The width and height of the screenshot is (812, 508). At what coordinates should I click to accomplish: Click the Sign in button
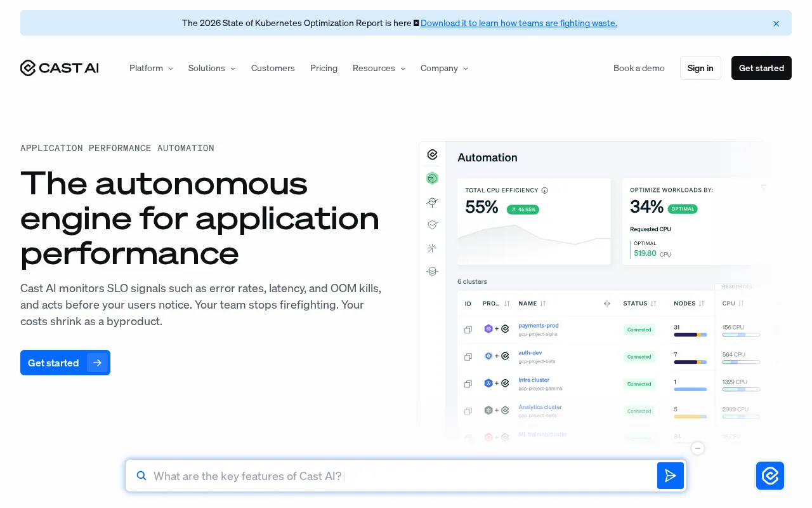700,68
